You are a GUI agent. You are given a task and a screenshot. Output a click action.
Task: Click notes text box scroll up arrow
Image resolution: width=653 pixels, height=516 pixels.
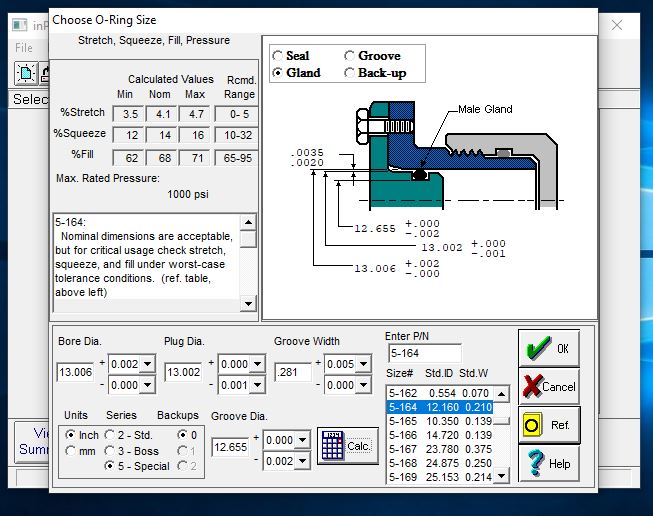pyautogui.click(x=248, y=222)
